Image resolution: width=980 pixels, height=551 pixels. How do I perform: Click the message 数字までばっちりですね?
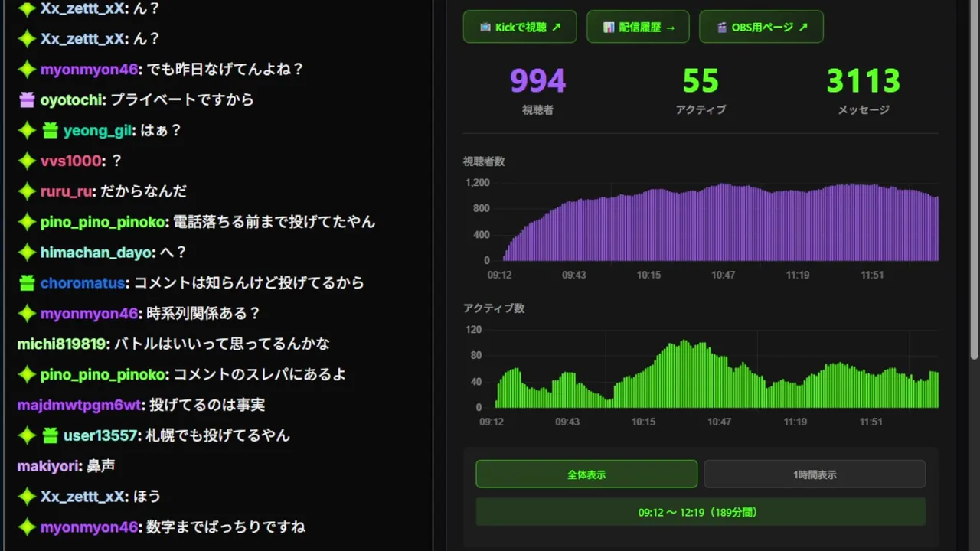point(226,527)
